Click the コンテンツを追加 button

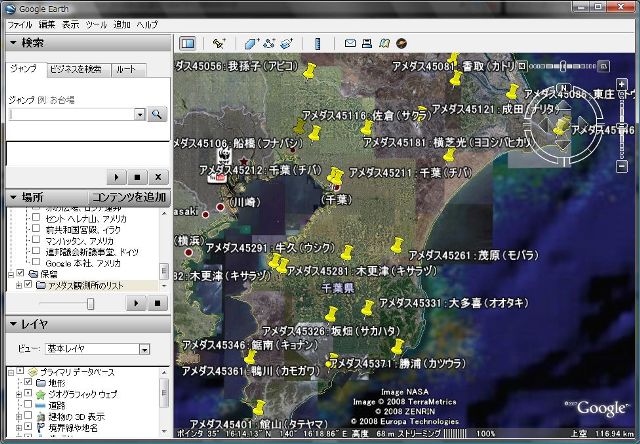[129, 197]
